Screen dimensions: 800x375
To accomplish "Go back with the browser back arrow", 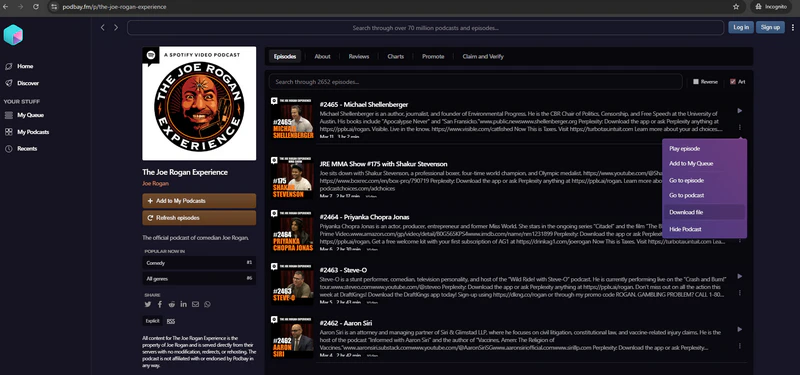I will (x=6, y=7).
